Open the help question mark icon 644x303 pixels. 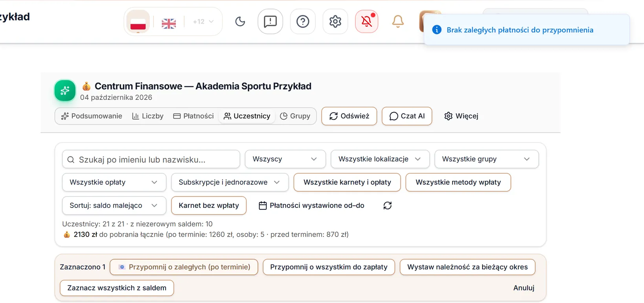pos(303,22)
